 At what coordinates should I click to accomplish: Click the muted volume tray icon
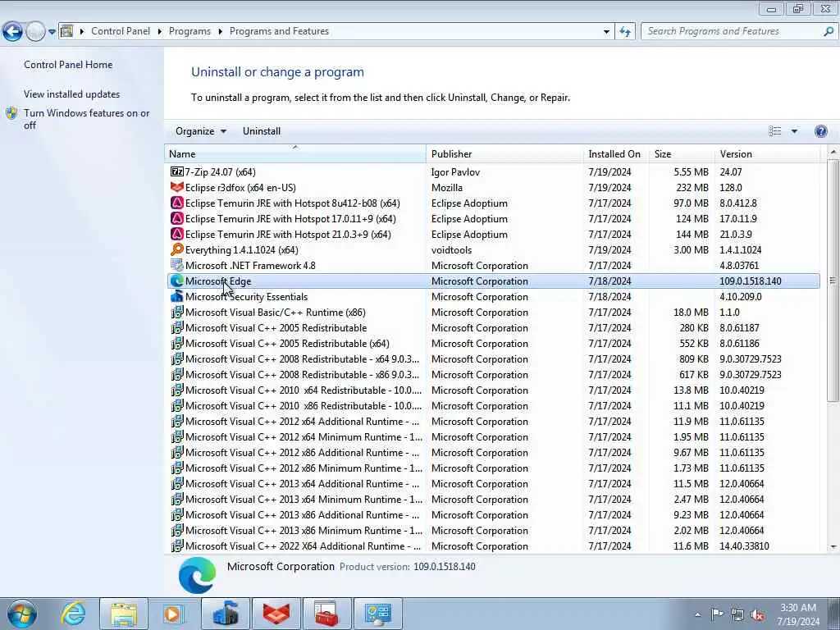[x=757, y=614]
